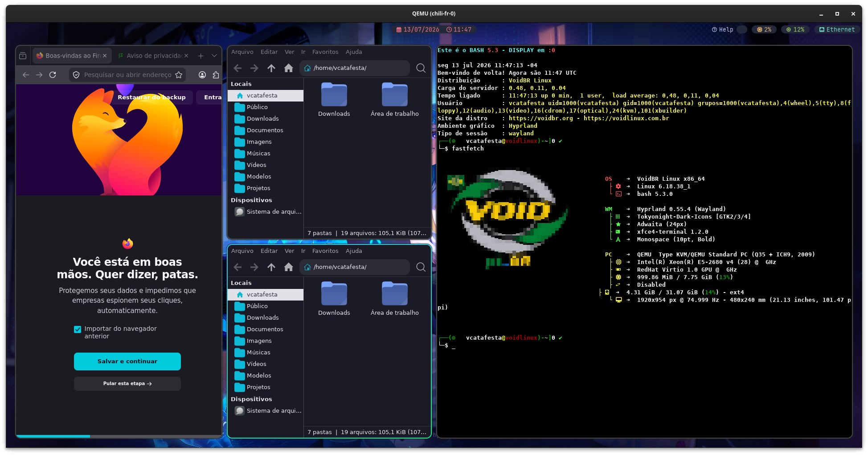Go forward in the upper file manager

(x=254, y=68)
